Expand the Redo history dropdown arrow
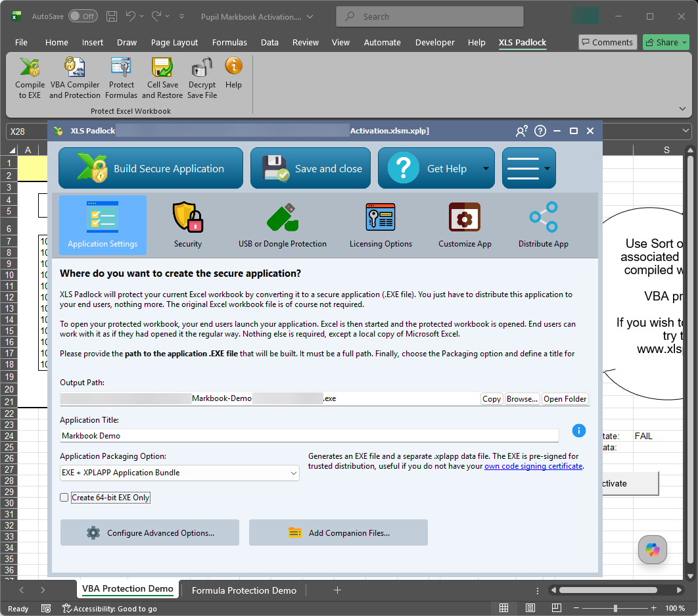698x616 pixels. tap(168, 16)
